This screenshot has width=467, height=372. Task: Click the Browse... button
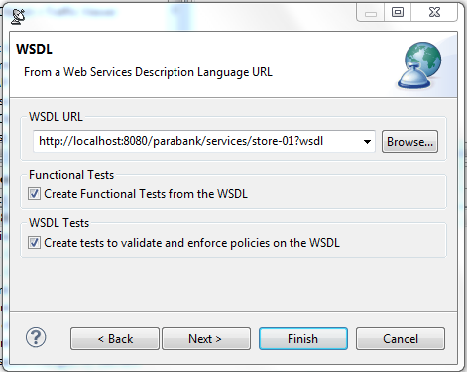point(410,142)
